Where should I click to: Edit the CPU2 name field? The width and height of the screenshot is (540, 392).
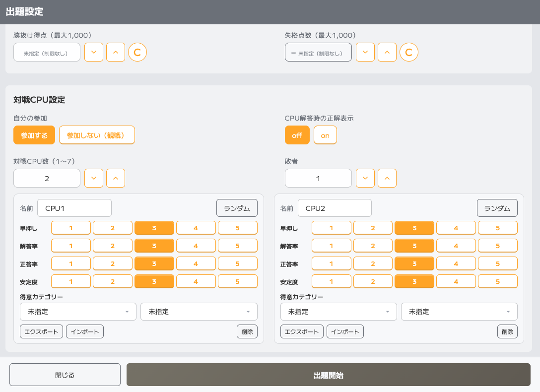335,208
